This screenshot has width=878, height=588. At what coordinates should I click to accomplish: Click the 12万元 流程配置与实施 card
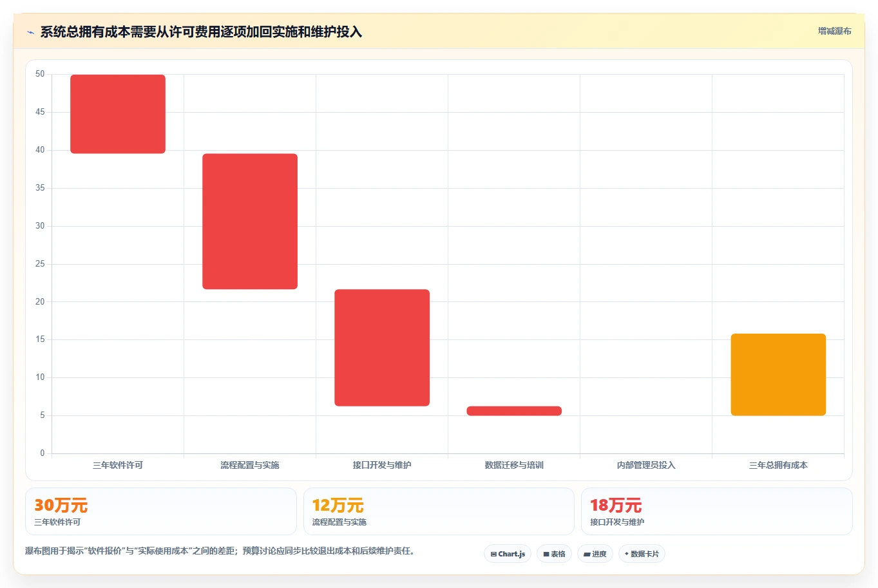coord(439,511)
